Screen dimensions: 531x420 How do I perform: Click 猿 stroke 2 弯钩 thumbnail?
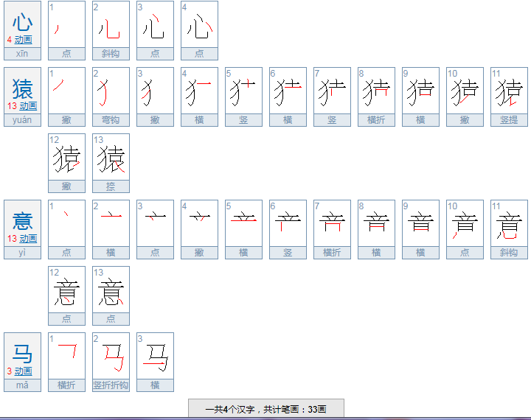tap(111, 91)
